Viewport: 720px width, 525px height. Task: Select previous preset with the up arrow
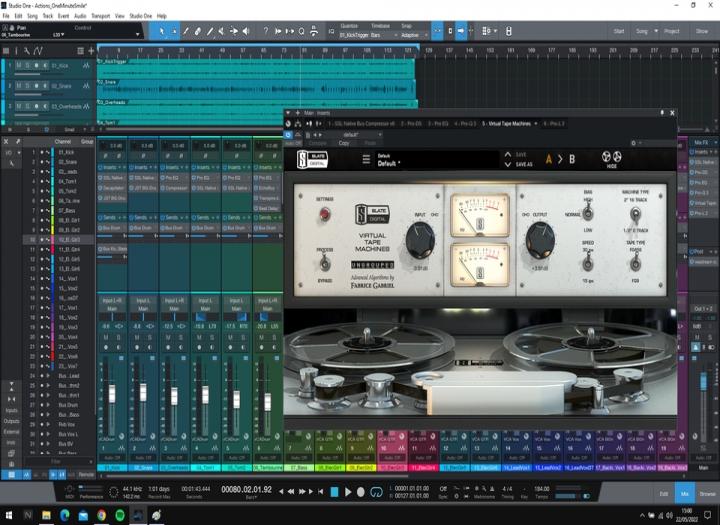507,154
